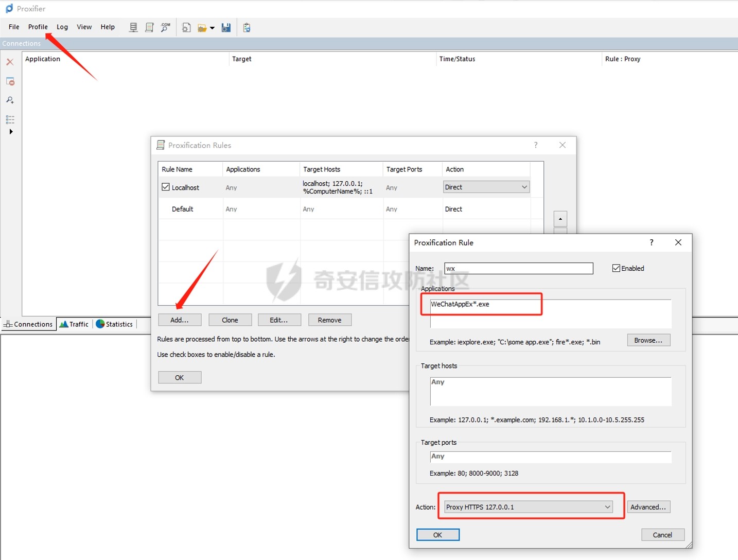This screenshot has height=560, width=738.
Task: Expand the Action dropdown showing Proxy HTTPS
Action: [607, 507]
